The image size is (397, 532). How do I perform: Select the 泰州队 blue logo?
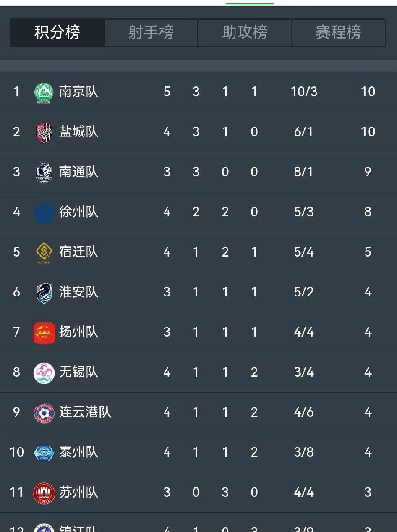pyautogui.click(x=44, y=453)
